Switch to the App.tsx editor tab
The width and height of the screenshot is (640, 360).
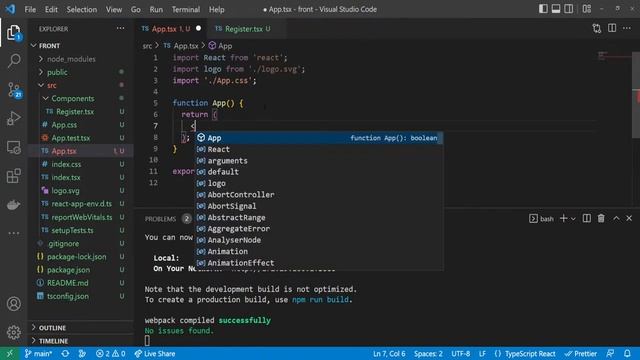click(171, 29)
